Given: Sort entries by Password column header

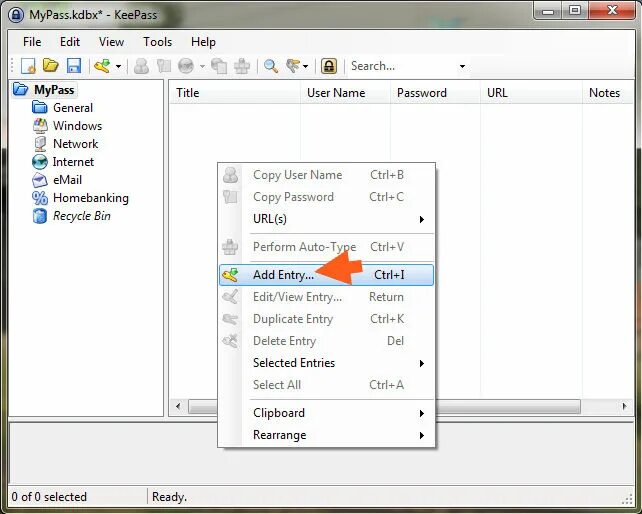Looking at the screenshot, I should (435, 93).
